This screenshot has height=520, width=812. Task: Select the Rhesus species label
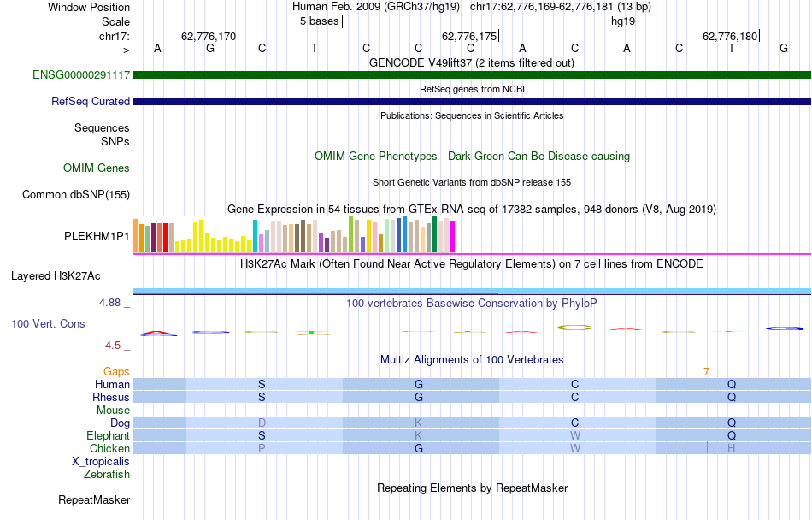(111, 398)
